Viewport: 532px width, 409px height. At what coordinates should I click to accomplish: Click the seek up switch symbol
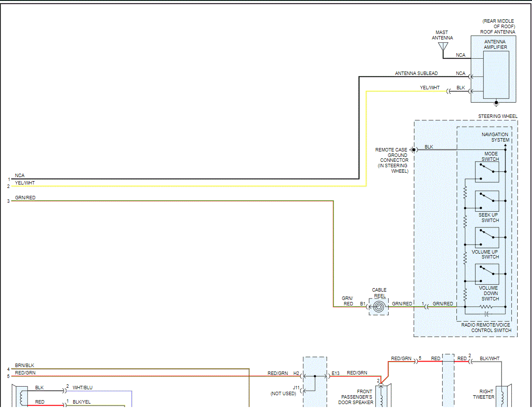coord(487,201)
